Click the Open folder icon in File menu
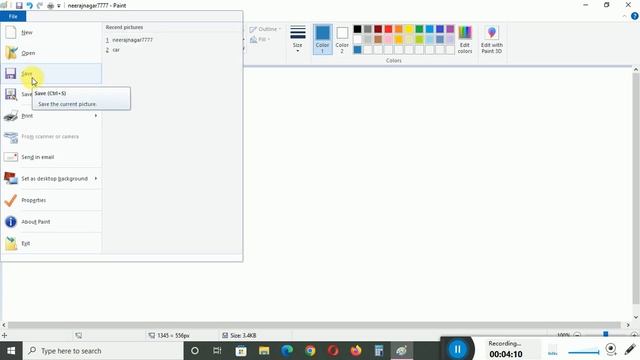Viewport: 640px width, 360px height. [11, 53]
